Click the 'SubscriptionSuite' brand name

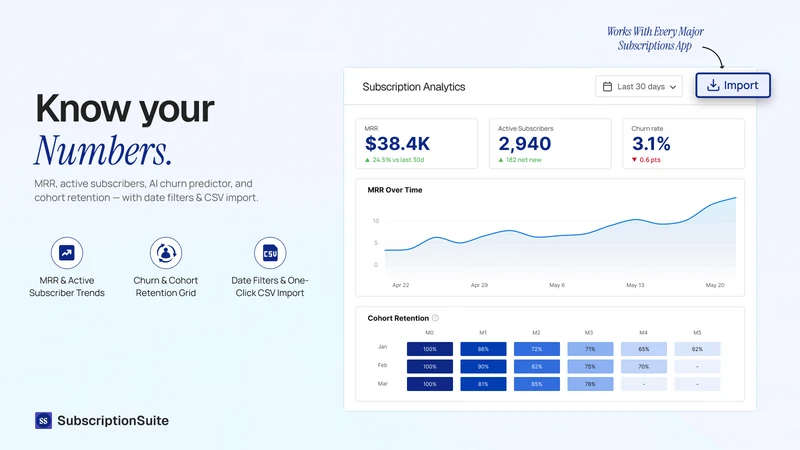[113, 420]
